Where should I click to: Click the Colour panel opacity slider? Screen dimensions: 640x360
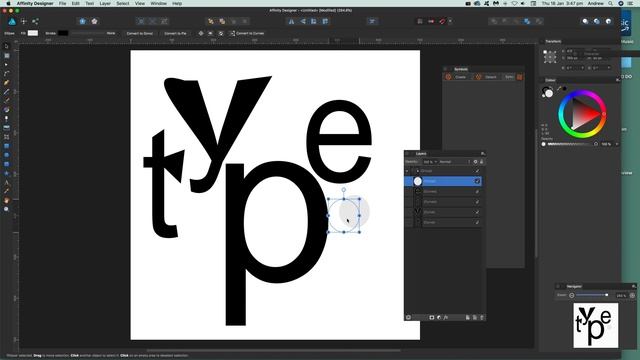[x=570, y=144]
